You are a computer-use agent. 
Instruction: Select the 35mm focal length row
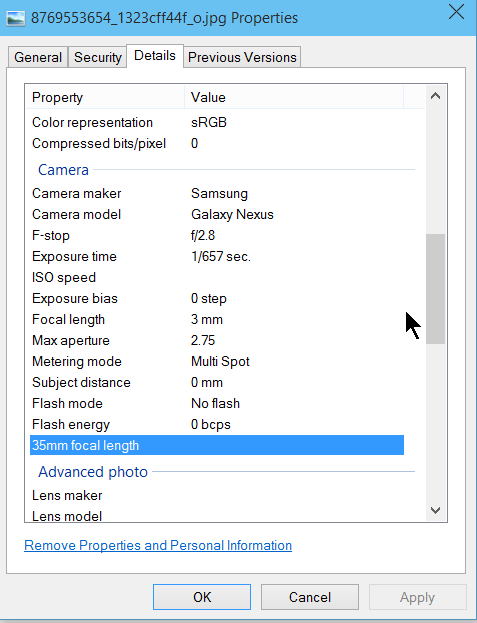click(x=217, y=445)
